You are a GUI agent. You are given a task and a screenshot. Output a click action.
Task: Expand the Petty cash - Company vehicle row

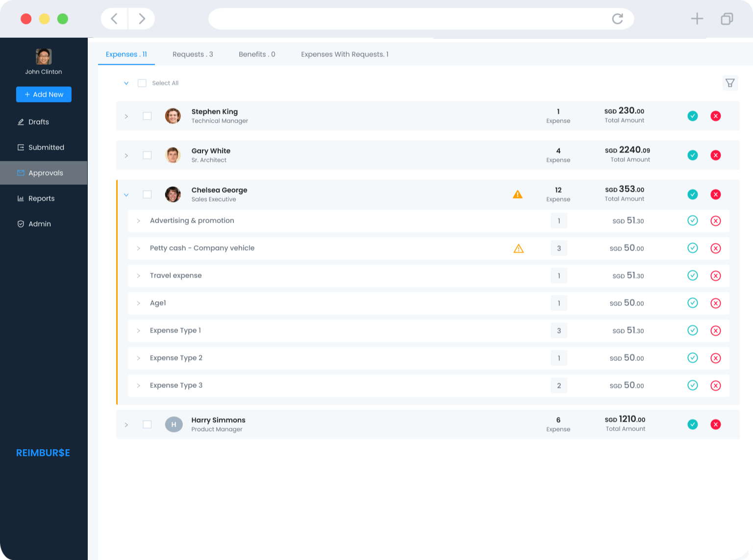coord(138,249)
